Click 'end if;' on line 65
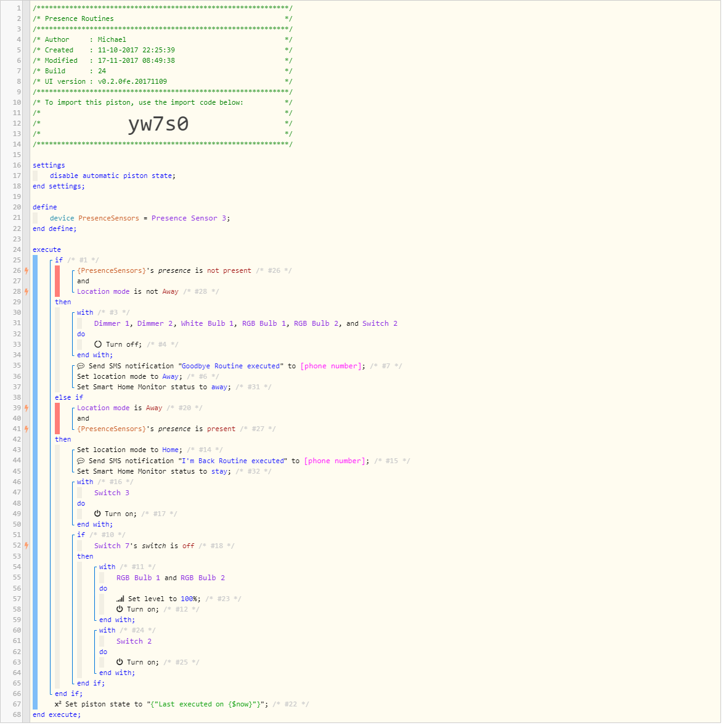 click(x=91, y=684)
